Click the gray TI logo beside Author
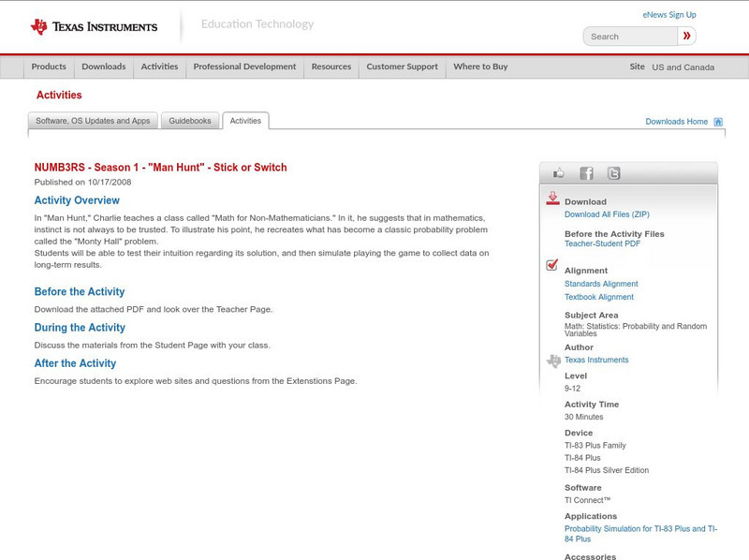Screen dimensions: 749x560 click(x=553, y=361)
